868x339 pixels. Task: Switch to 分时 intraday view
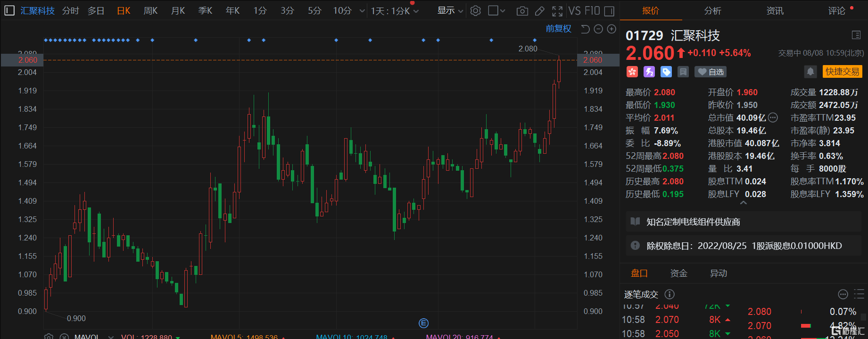pos(71,10)
